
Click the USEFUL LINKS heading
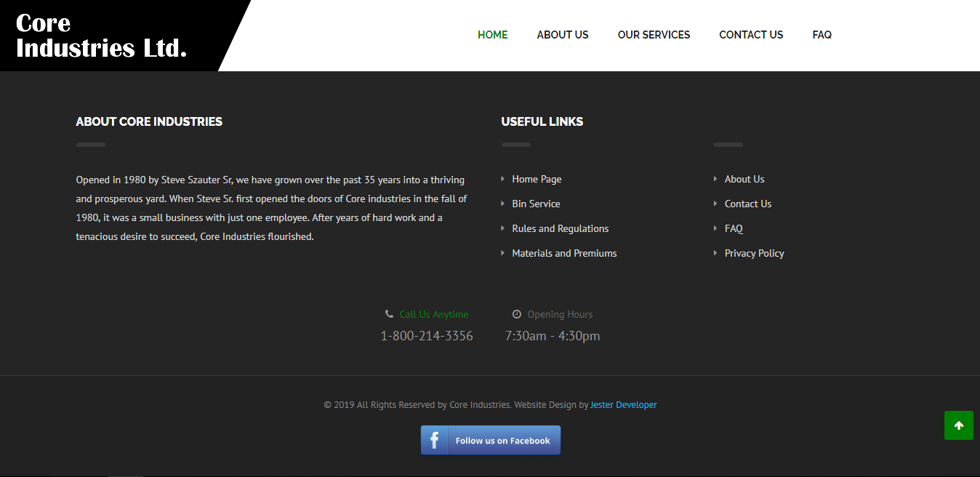pyautogui.click(x=542, y=121)
